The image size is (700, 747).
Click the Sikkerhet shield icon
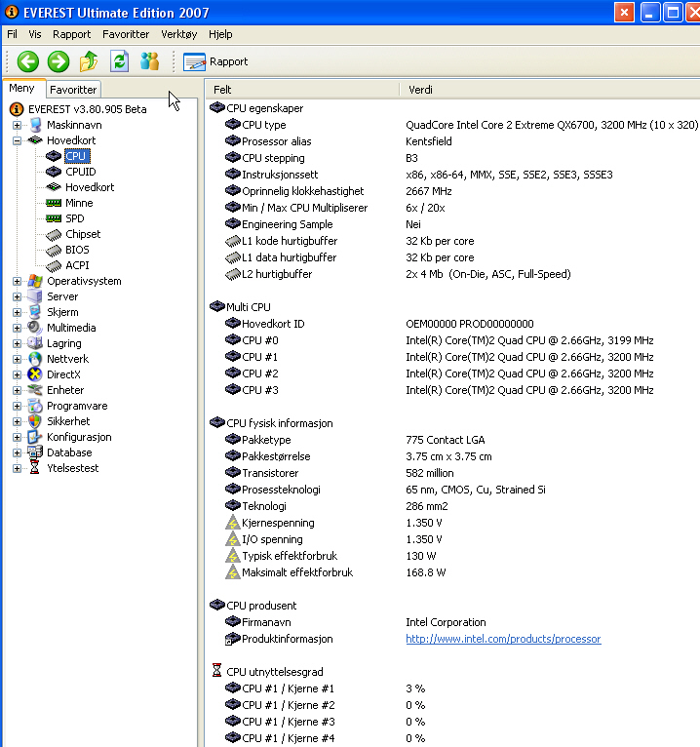(x=35, y=421)
